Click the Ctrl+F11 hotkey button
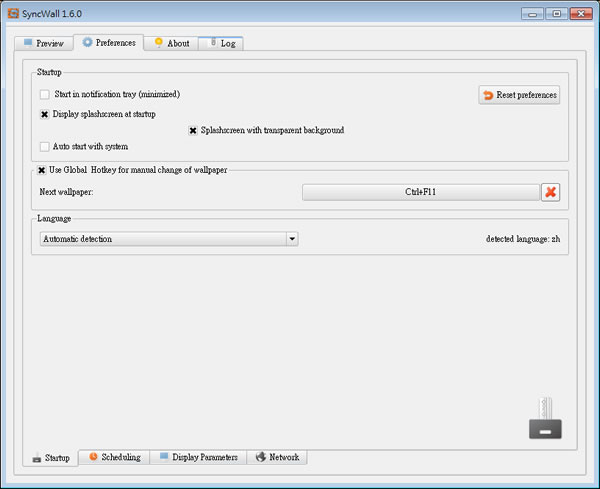 pyautogui.click(x=420, y=191)
